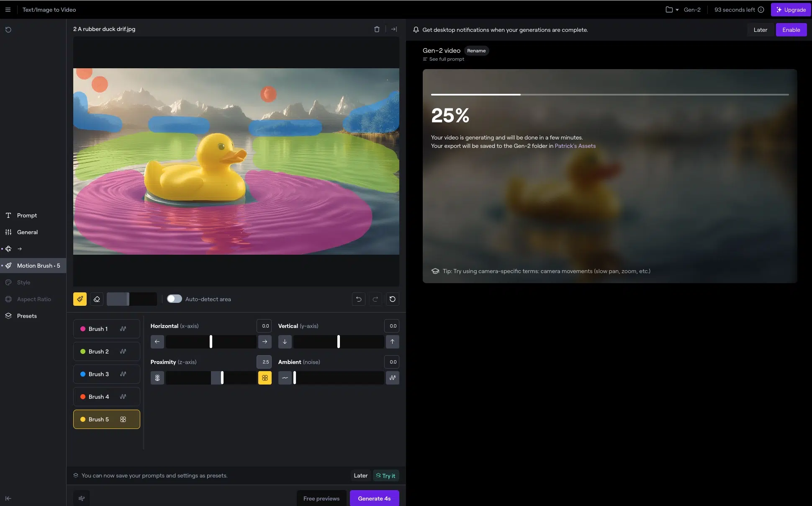The width and height of the screenshot is (812, 506).
Task: Select Brush 3 with blue dot
Action: click(106, 374)
